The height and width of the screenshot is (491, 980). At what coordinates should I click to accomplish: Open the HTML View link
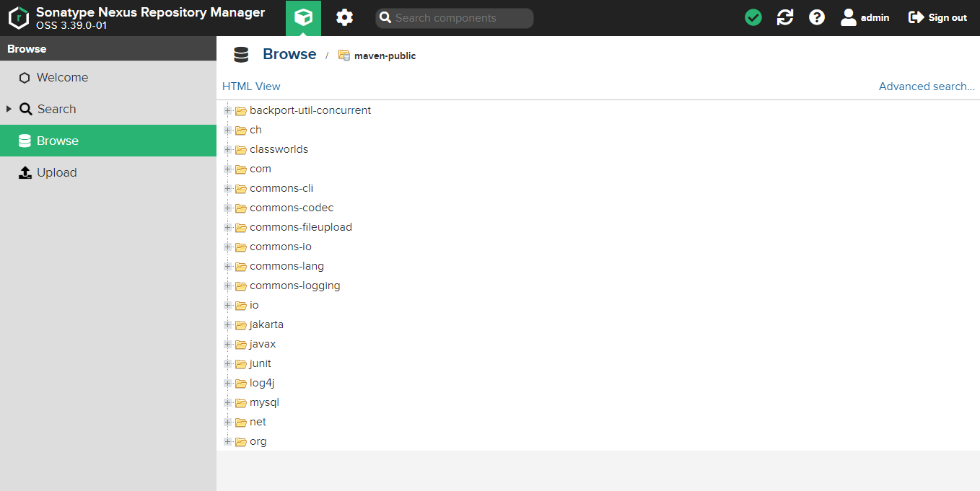coord(251,87)
